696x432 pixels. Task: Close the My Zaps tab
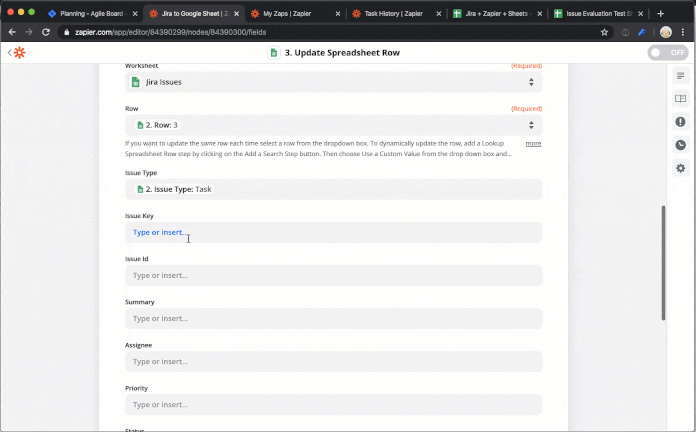tap(338, 14)
